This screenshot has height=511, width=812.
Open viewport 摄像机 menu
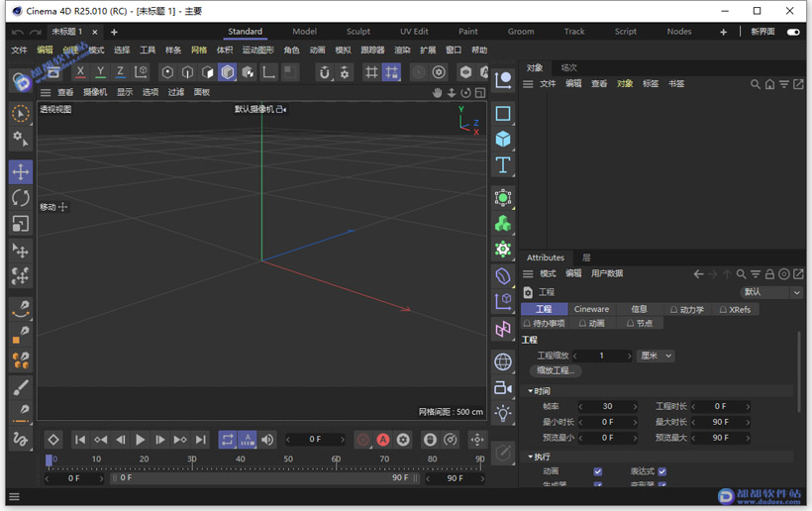(95, 92)
